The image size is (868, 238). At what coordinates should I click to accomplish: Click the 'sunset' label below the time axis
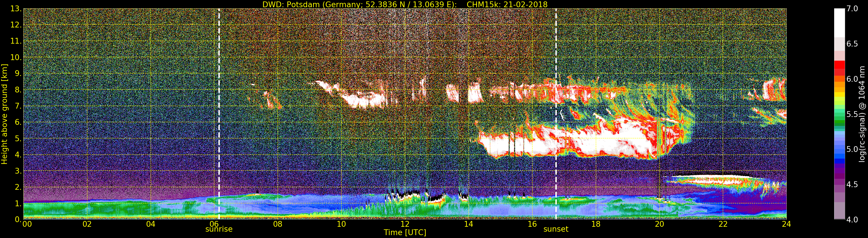pyautogui.click(x=556, y=229)
